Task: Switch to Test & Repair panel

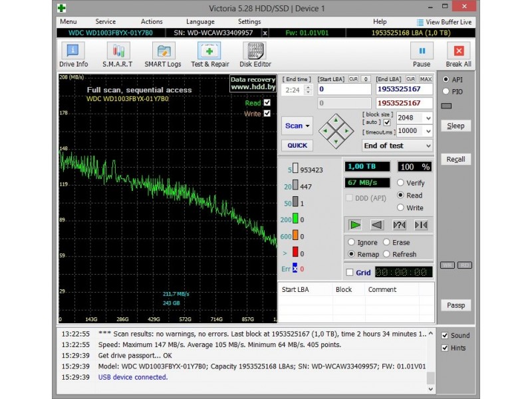Action: pos(209,55)
